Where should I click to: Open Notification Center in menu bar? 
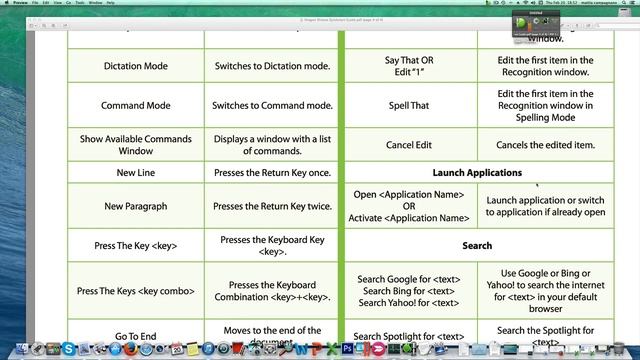point(632,3)
